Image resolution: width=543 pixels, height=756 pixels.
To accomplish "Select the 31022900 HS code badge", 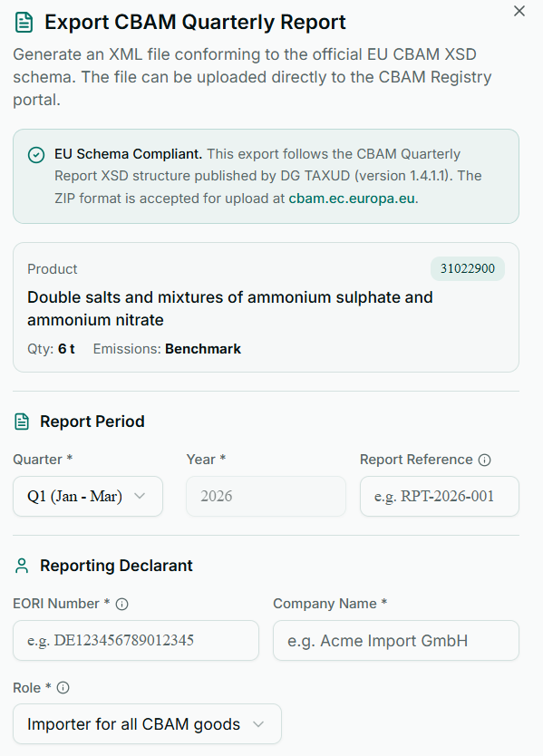I will pos(467,269).
